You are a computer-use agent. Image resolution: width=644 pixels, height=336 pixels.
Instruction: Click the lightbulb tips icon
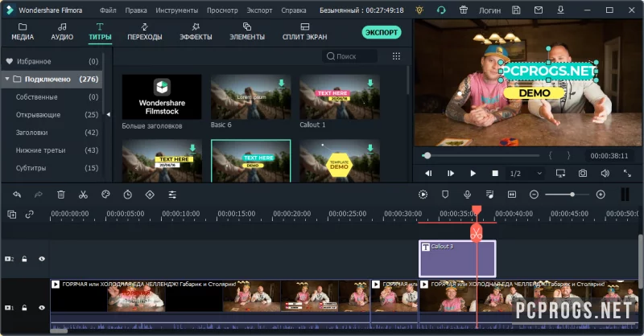419,10
